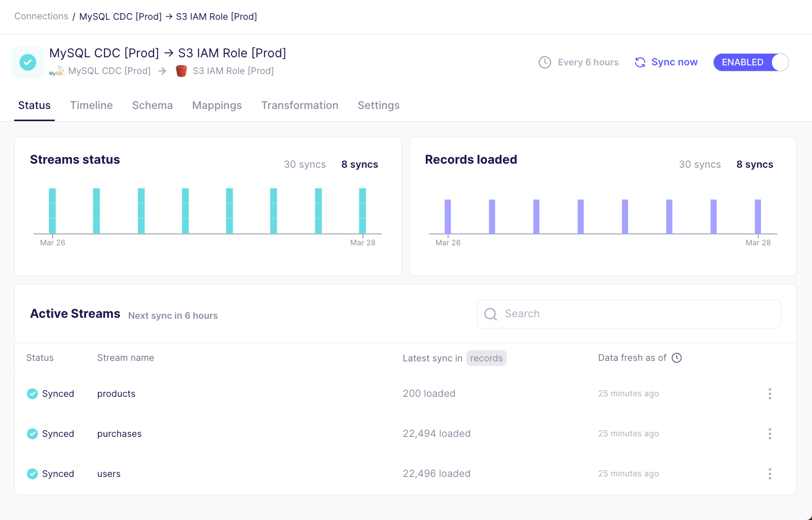812x520 pixels.
Task: Click the Synced check icon for users
Action: (32, 474)
